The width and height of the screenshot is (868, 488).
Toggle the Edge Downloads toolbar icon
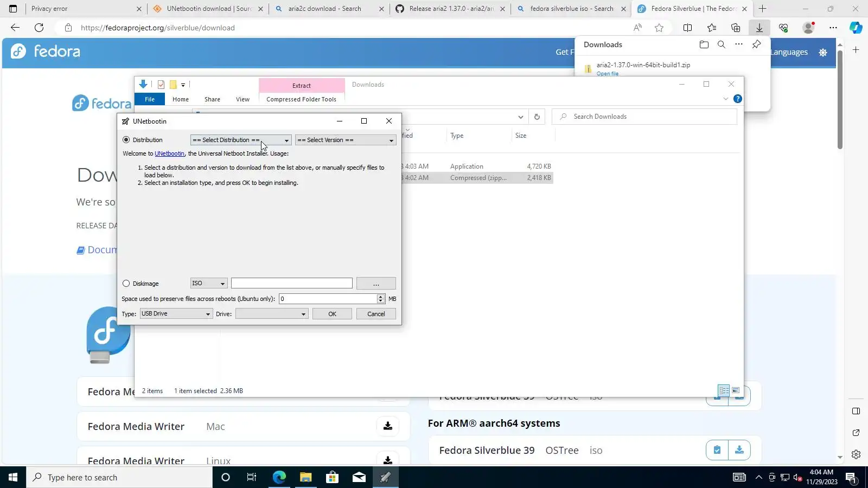(759, 28)
